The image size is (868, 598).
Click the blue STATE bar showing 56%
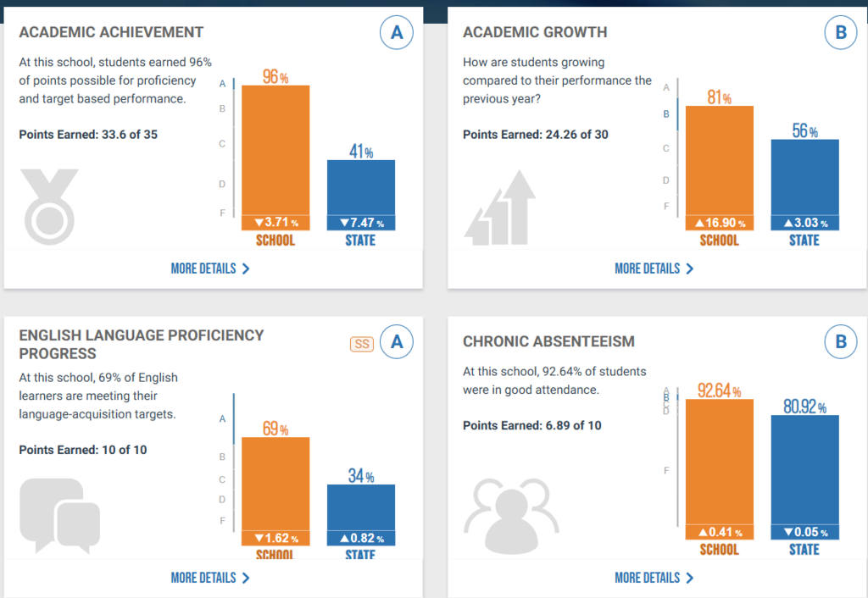pos(805,178)
